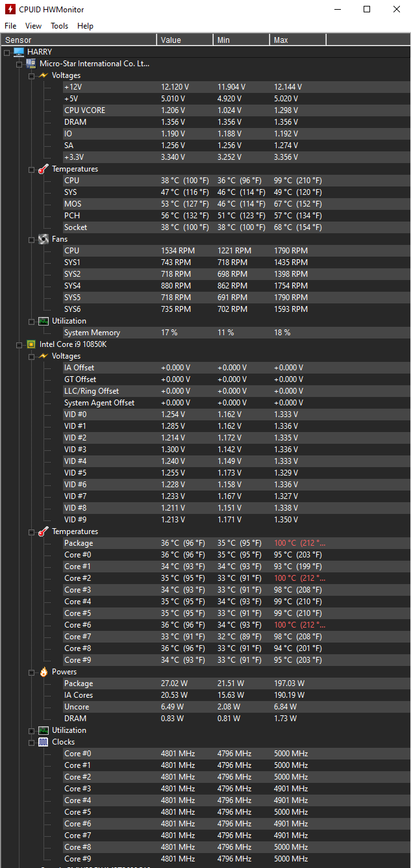411x868 pixels.
Task: Select the LLC/Ring Offset row
Action: (x=236, y=391)
